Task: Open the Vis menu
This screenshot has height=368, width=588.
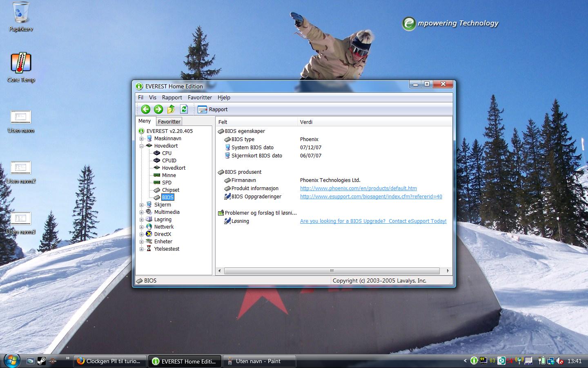Action: tap(153, 97)
